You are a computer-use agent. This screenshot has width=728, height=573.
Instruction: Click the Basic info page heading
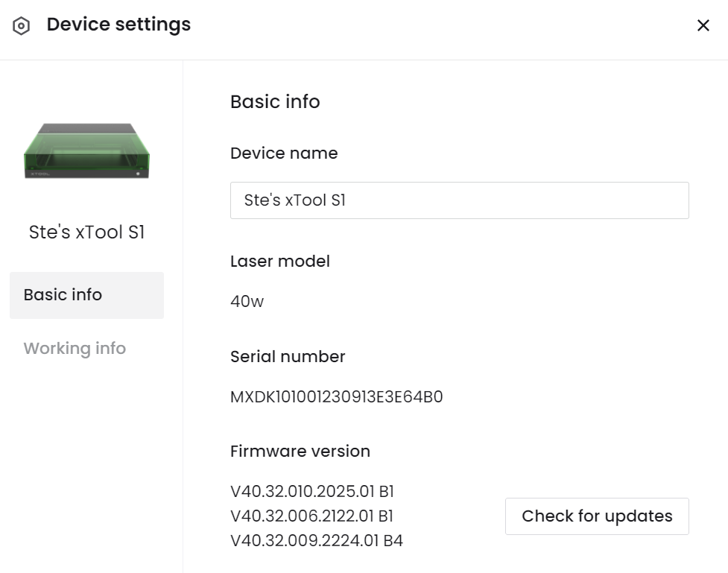pos(275,101)
